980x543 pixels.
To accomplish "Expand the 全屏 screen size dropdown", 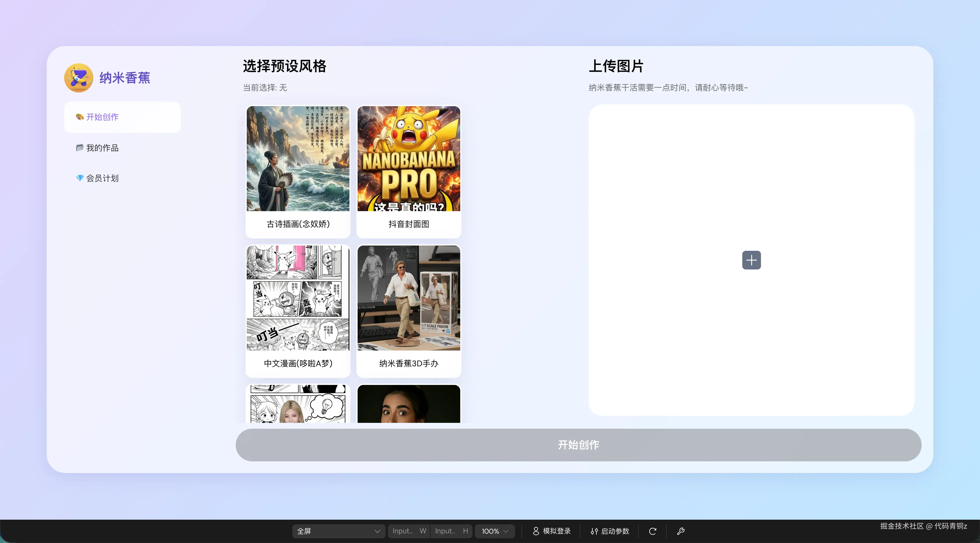I will [338, 531].
